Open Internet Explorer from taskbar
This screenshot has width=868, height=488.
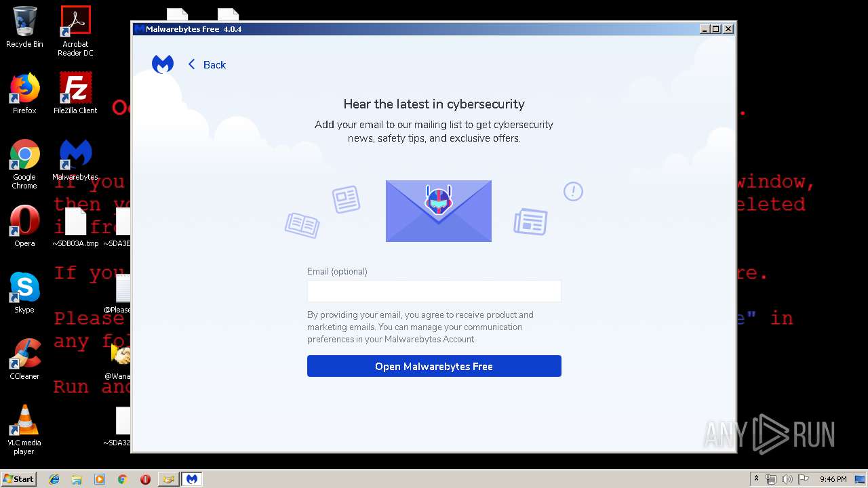pos(54,479)
